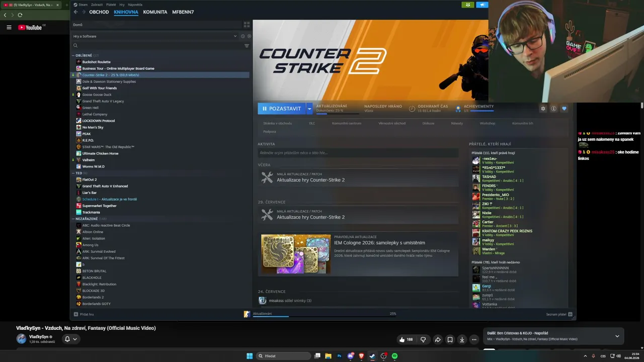Viewport: 644px width, 362px height.
Task: Open the YouTube hamburger menu
Action: tap(9, 27)
